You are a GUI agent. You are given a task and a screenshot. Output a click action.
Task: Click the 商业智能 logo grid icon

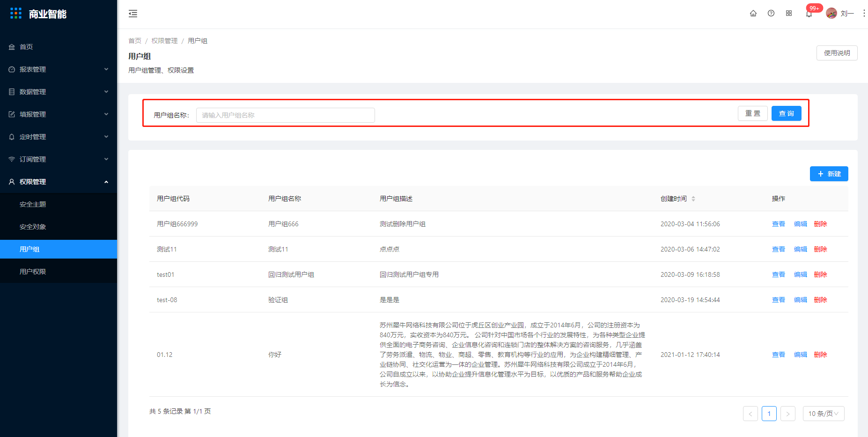click(x=16, y=14)
